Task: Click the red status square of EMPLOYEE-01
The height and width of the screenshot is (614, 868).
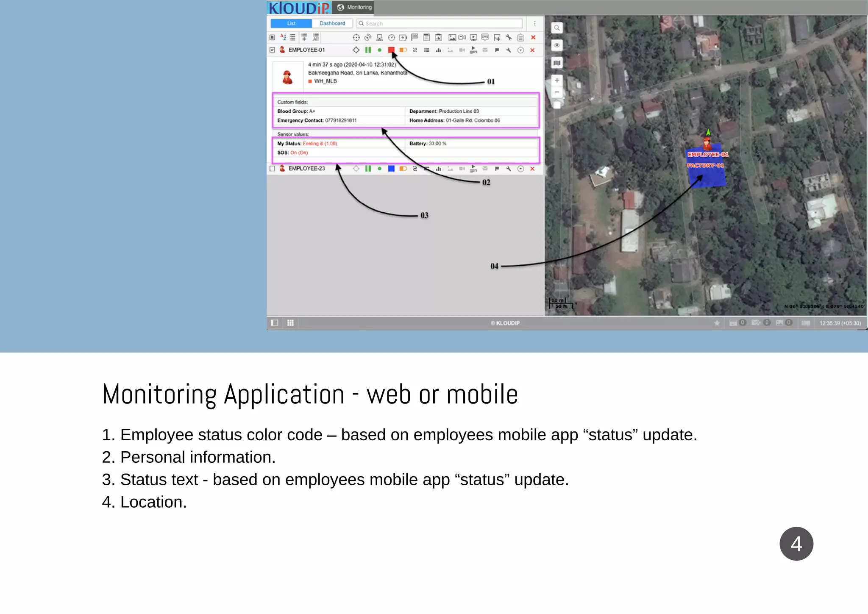Action: point(391,50)
